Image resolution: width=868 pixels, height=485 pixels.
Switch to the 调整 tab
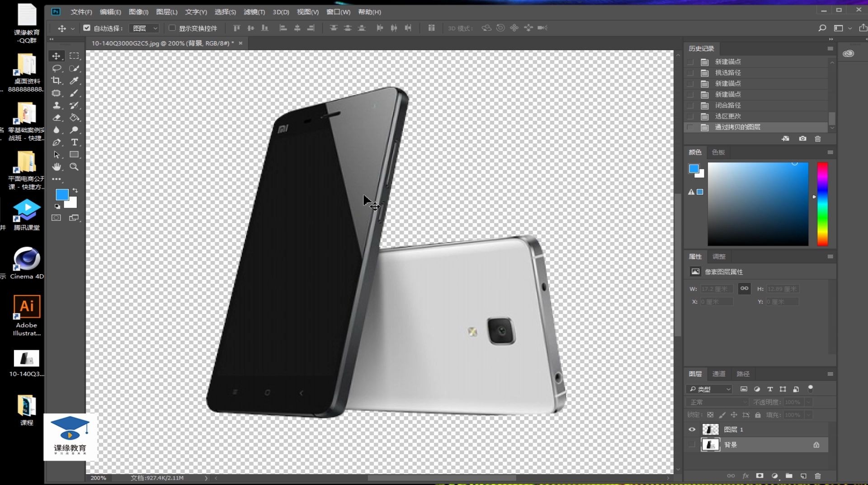(x=719, y=257)
